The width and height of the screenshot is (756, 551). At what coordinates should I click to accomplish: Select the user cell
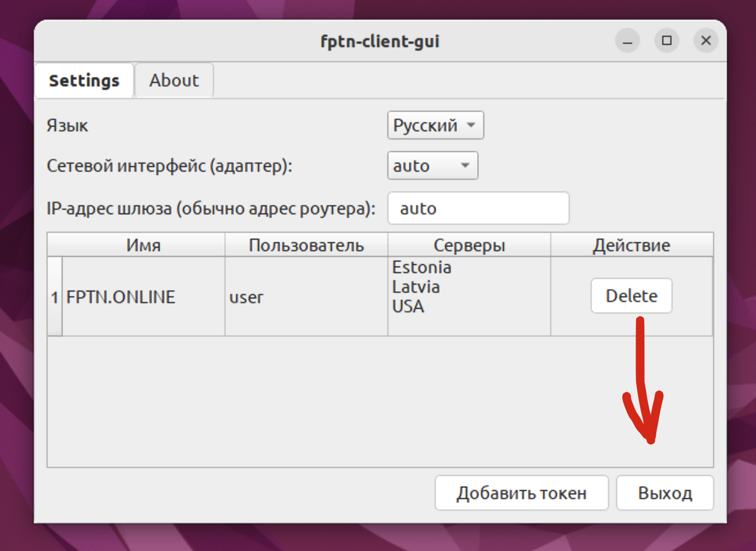click(x=307, y=296)
